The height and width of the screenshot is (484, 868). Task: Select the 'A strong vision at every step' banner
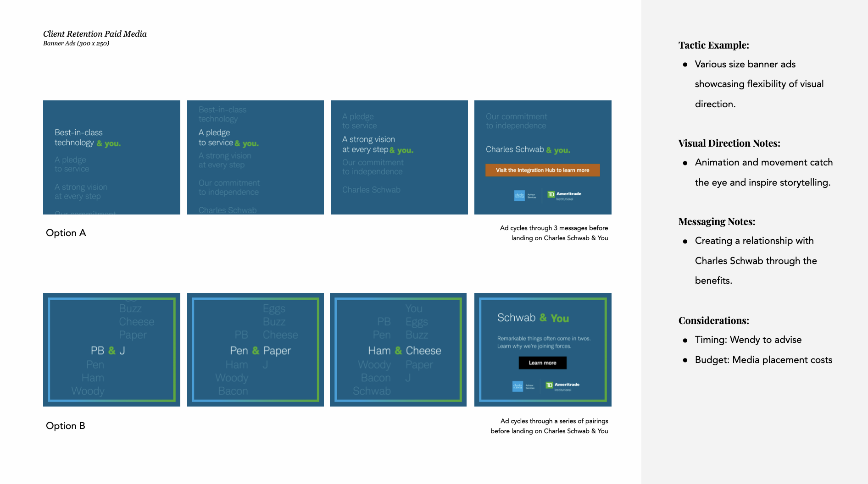point(399,157)
